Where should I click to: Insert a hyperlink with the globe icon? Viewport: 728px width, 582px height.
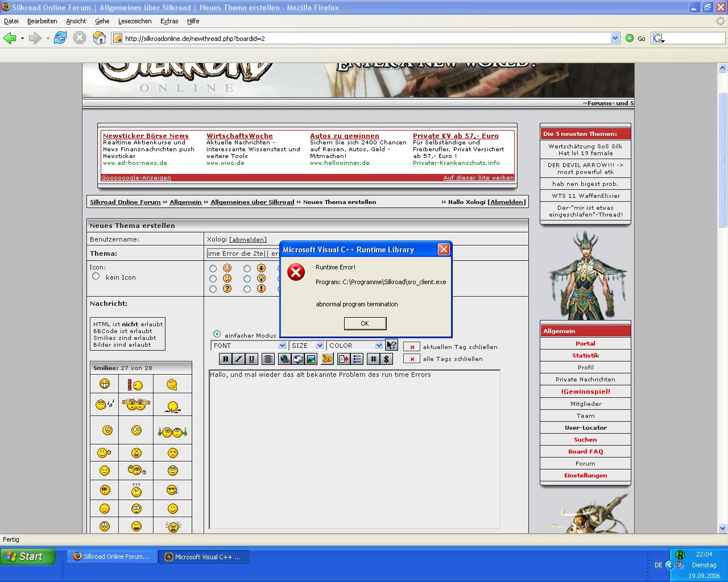click(284, 359)
